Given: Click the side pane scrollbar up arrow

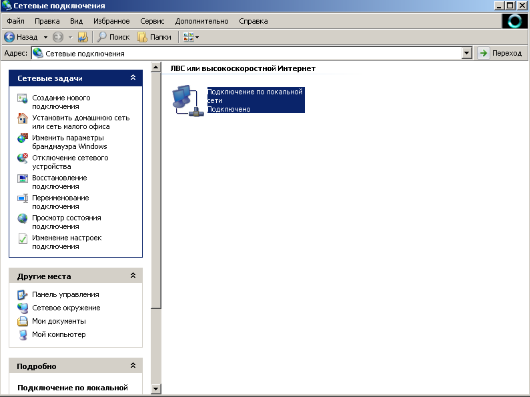Looking at the screenshot, I should point(156,67).
